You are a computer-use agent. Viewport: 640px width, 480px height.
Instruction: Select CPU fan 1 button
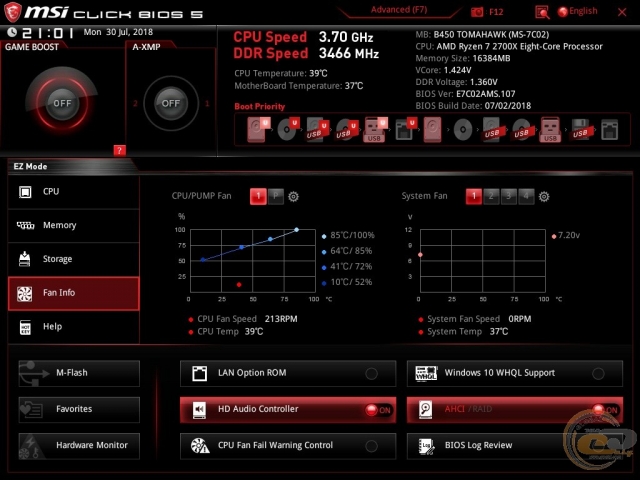coord(258,196)
